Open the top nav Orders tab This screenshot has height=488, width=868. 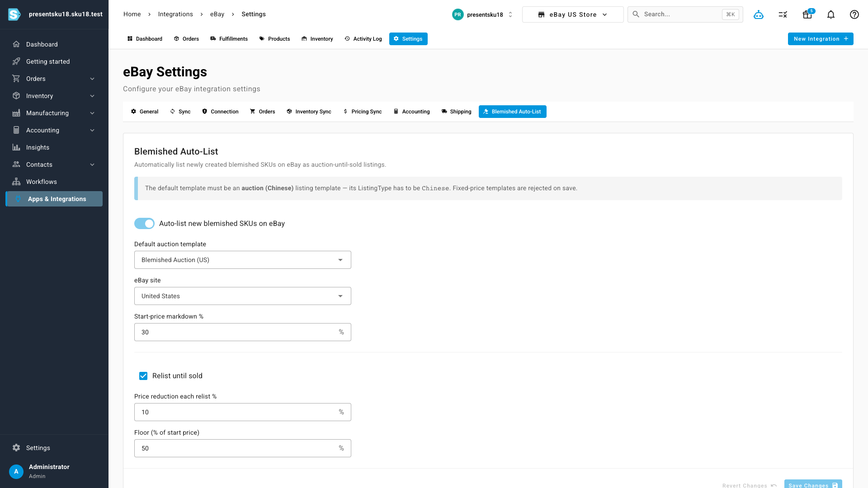click(186, 39)
